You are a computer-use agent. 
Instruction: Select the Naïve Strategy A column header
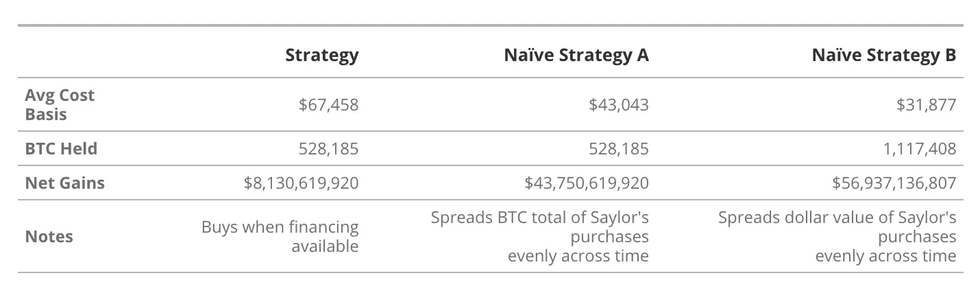(576, 55)
